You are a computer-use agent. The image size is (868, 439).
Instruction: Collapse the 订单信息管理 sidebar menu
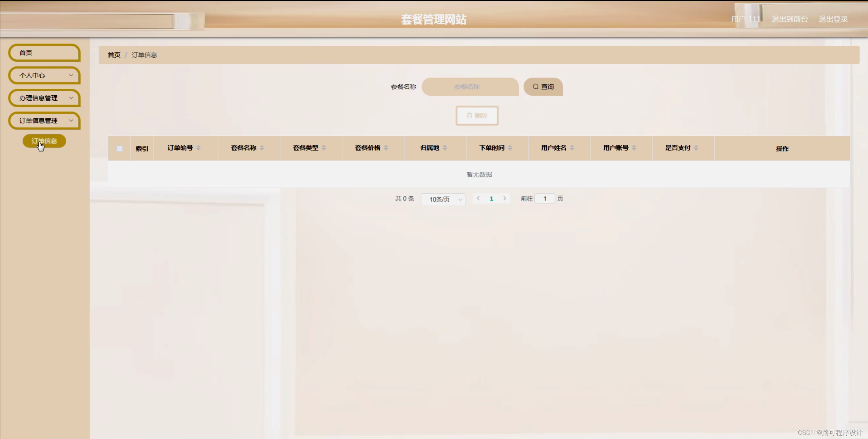tap(44, 121)
